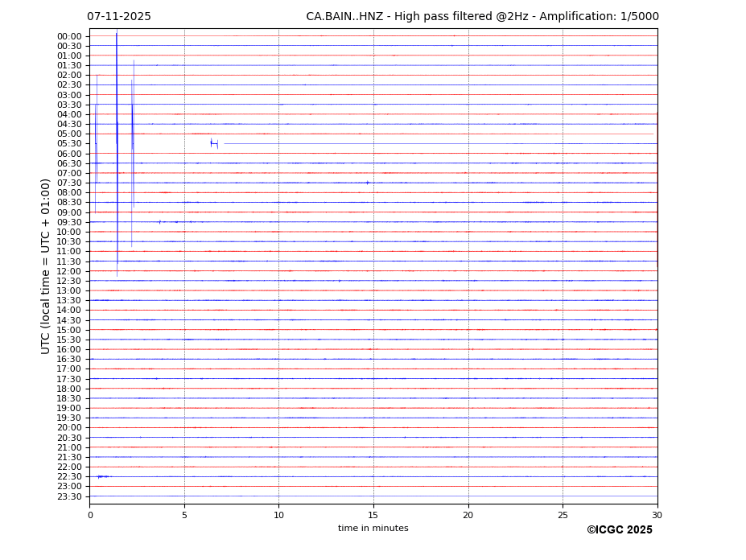
Task: Pick the 18:00 time row label
Action: 69,389
